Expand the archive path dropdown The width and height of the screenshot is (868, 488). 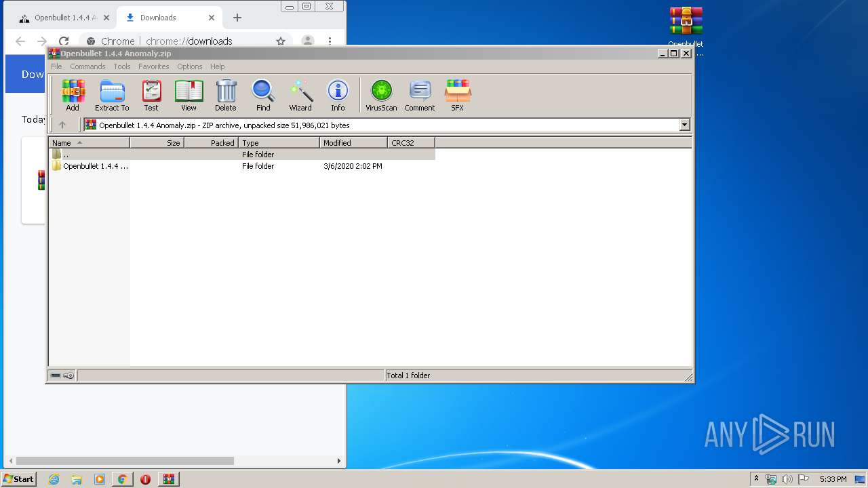[684, 125]
